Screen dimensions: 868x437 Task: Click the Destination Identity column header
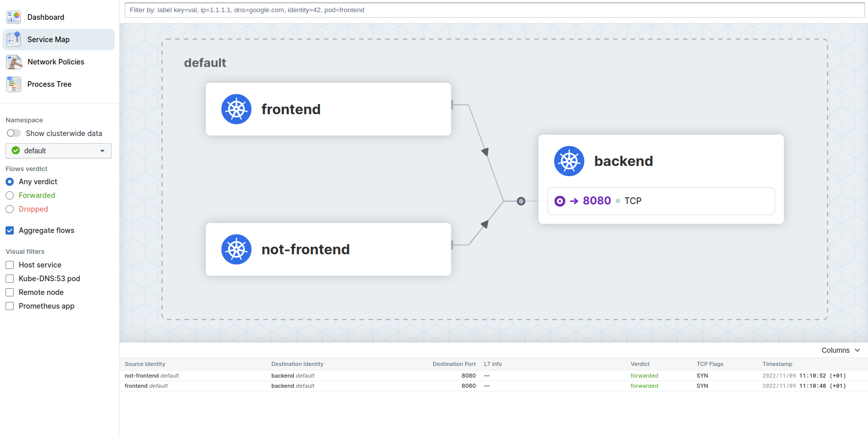click(x=297, y=364)
